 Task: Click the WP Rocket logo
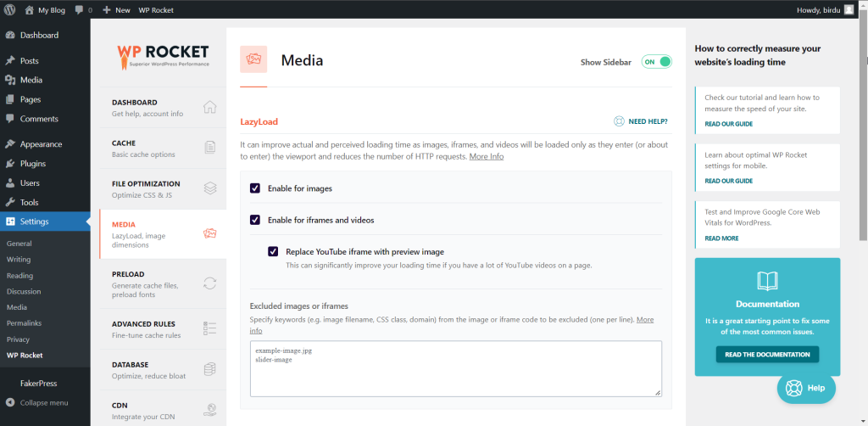[163, 56]
